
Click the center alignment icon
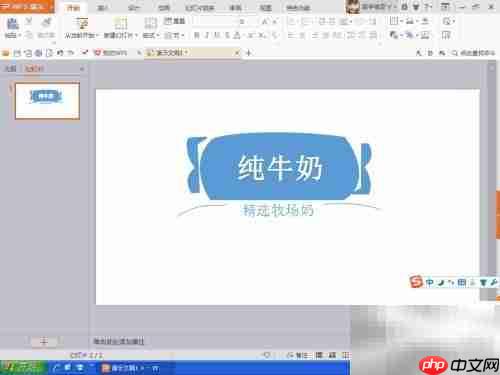(x=302, y=35)
